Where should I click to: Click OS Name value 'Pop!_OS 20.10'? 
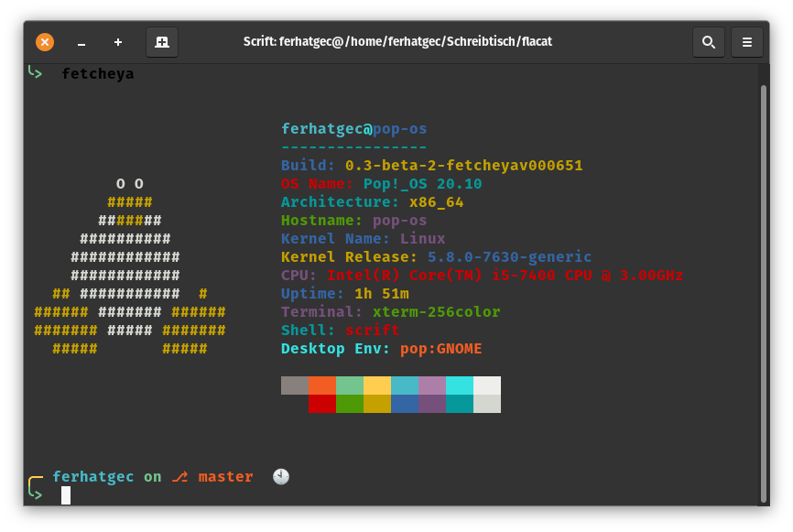[x=423, y=183]
